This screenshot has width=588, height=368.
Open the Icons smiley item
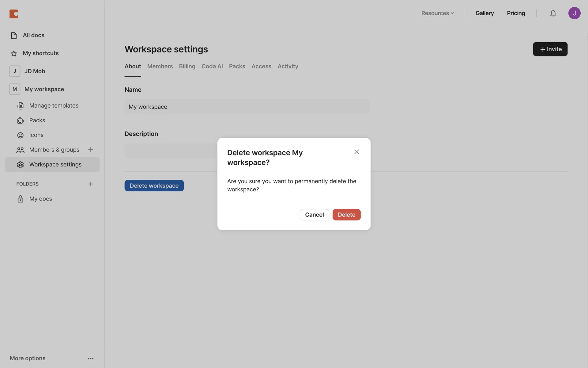tap(21, 135)
